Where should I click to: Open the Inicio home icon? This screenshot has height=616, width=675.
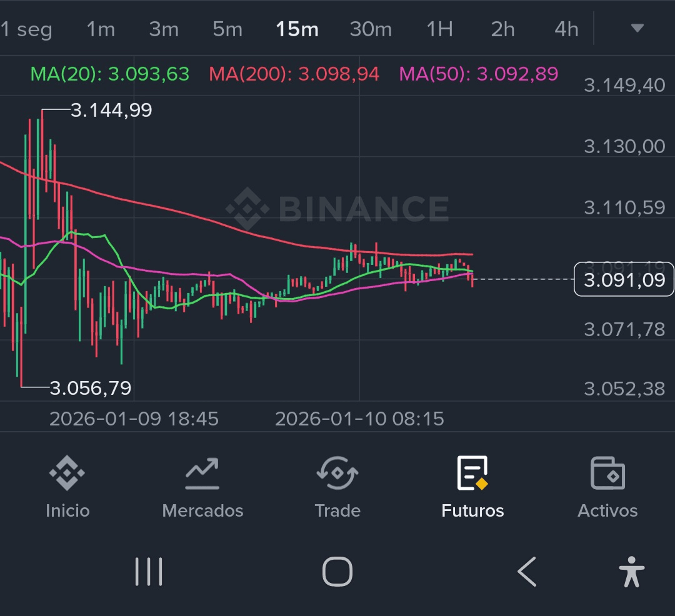coord(67,474)
